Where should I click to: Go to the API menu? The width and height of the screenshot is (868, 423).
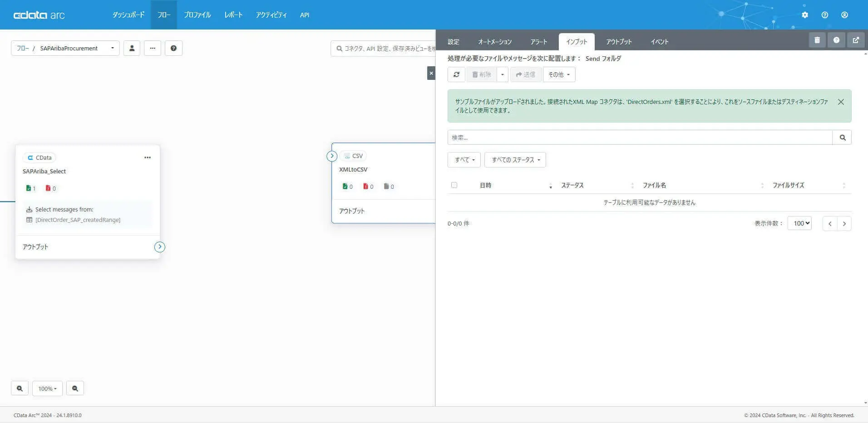(305, 15)
